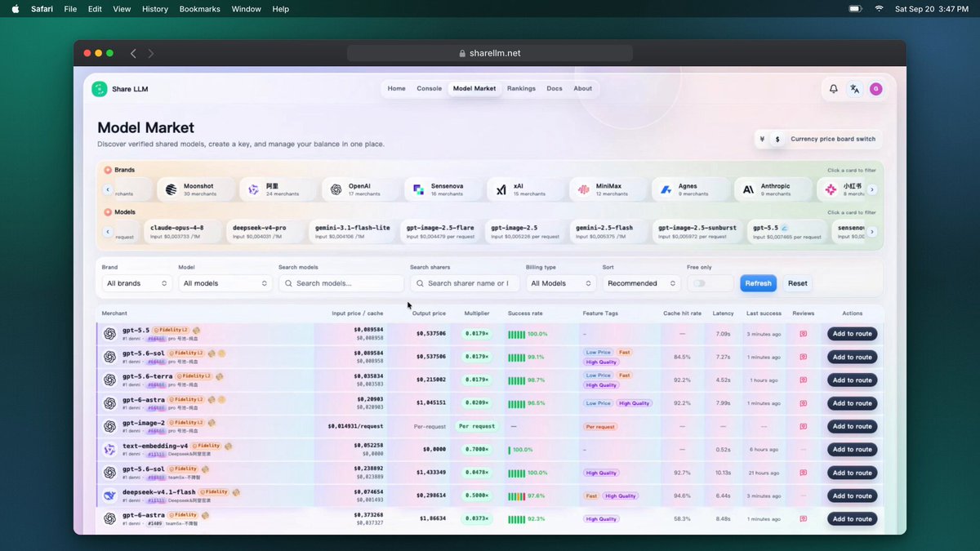Open the Sort dropdown showing Recommended
Viewport: 980px width, 551px height.
click(x=641, y=283)
